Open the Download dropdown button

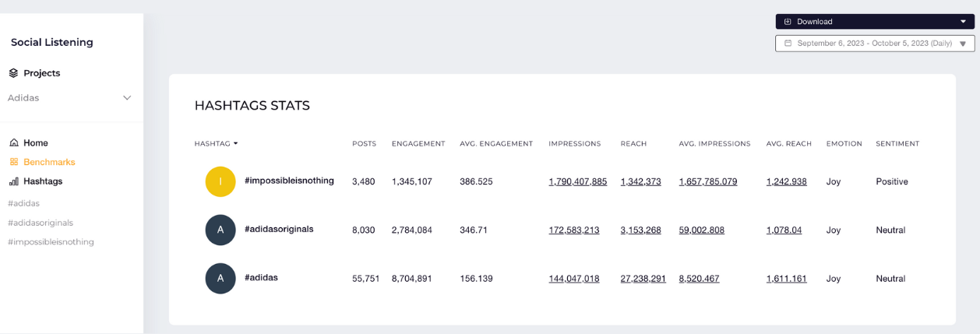(875, 22)
